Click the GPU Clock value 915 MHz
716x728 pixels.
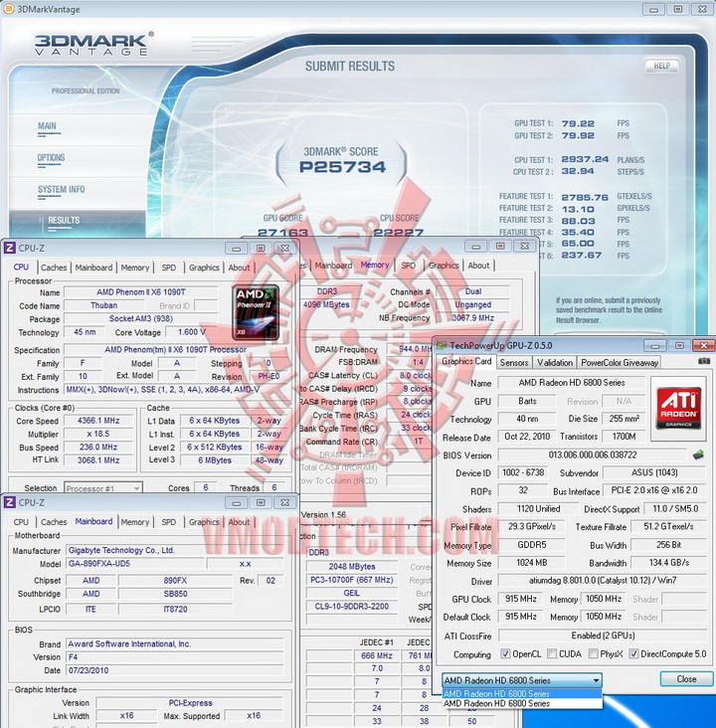(x=521, y=599)
